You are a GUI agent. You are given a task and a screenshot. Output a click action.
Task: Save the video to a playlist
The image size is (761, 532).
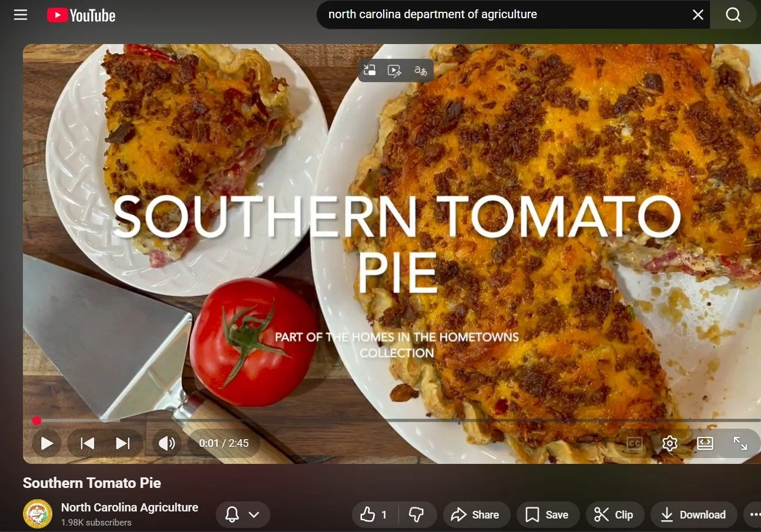pyautogui.click(x=548, y=514)
